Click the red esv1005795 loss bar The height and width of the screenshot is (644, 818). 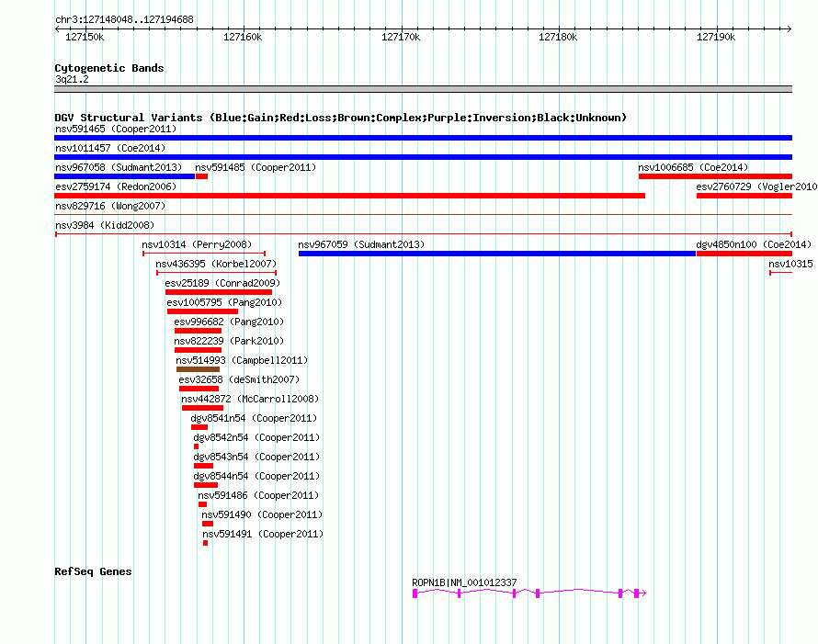pos(202,311)
